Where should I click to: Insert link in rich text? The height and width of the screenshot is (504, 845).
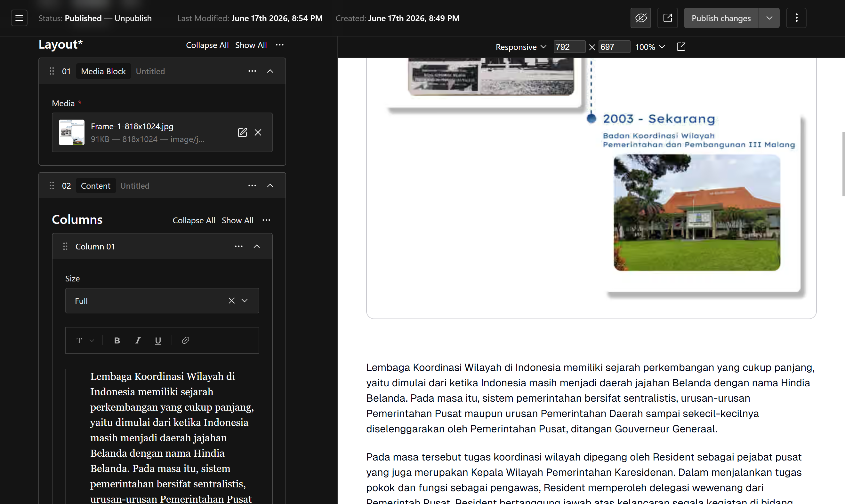tap(186, 340)
